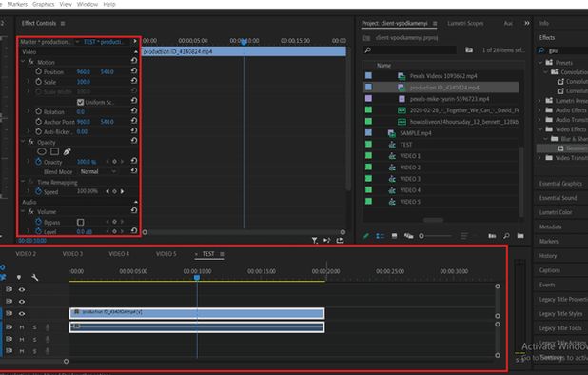Viewport: 588px width, 375px height.
Task: Click the export icon below Effect Controls
Action: [x=340, y=241]
